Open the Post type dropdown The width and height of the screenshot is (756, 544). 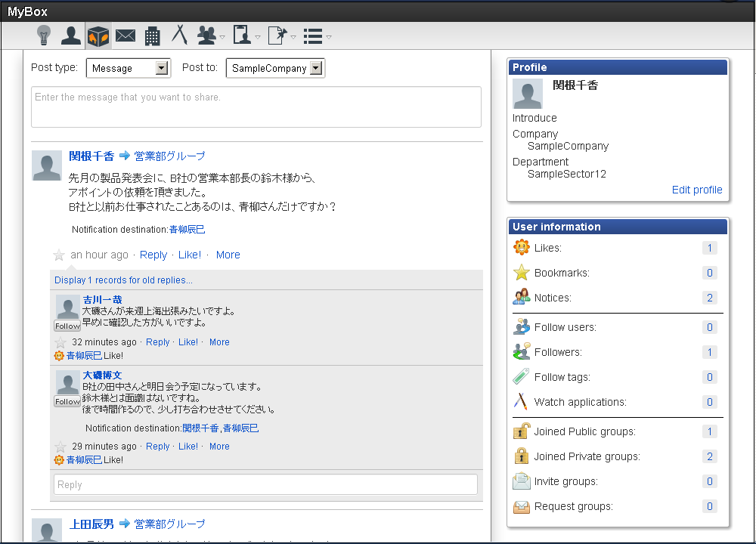tap(129, 68)
